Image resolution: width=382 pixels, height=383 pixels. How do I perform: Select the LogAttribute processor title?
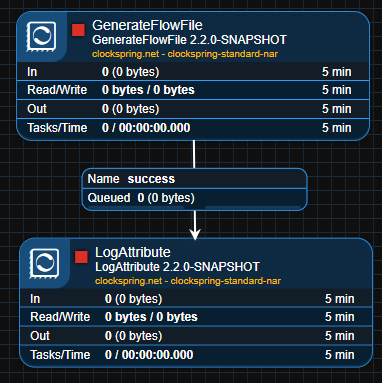133,252
